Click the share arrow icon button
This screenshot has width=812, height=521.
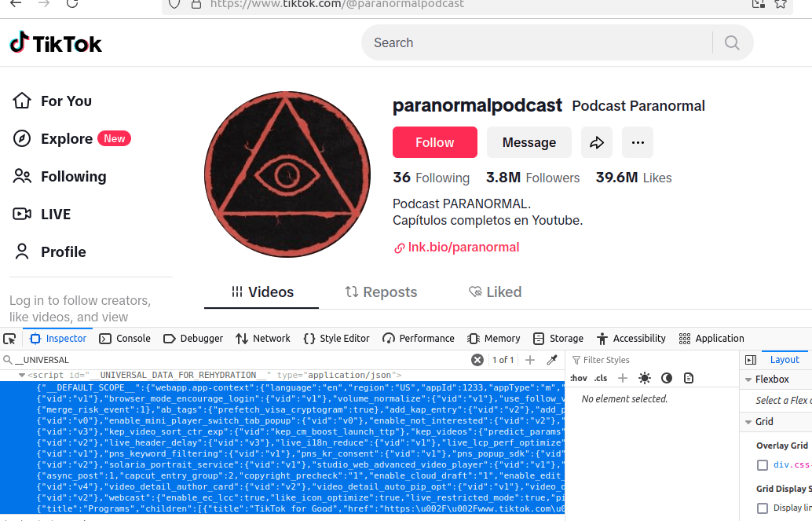597,142
